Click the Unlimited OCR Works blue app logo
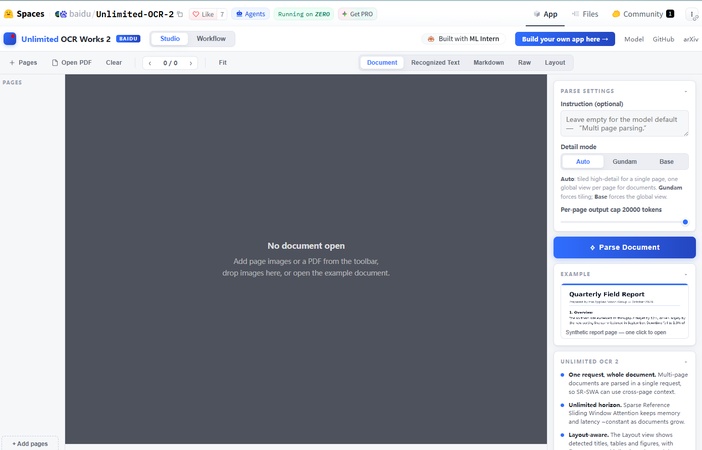702x450 pixels. coord(10,39)
